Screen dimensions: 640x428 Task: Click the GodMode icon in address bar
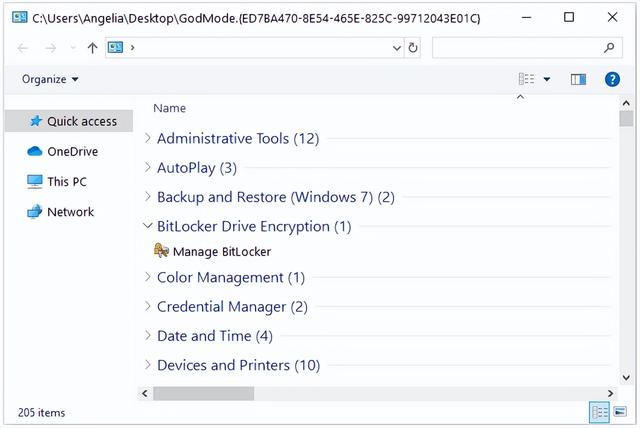(116, 47)
